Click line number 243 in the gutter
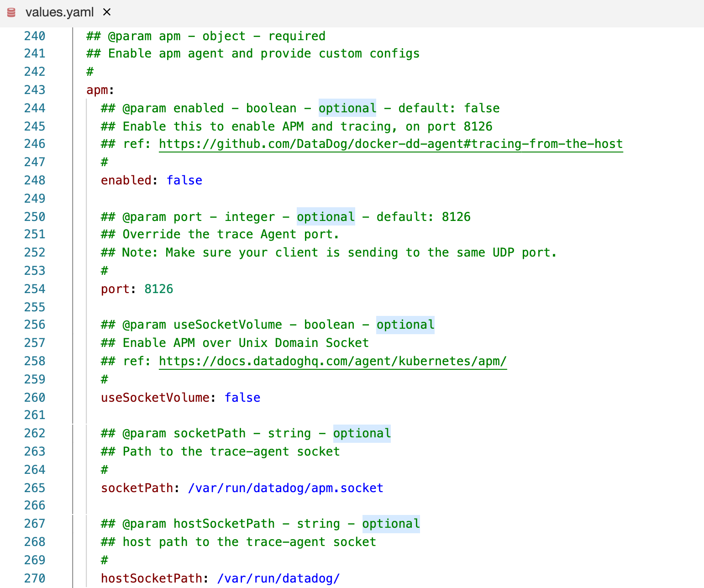 [35, 90]
